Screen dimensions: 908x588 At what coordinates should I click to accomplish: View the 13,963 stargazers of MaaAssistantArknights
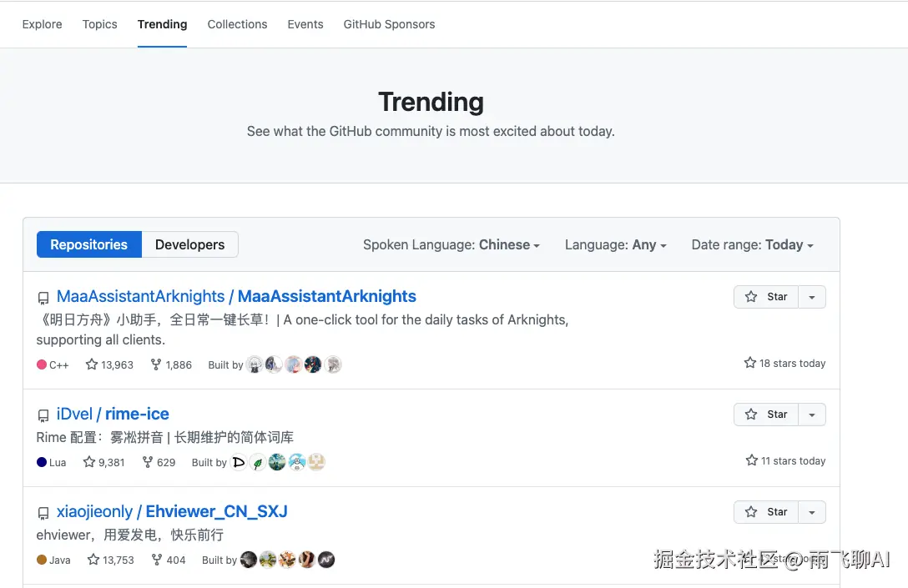109,364
